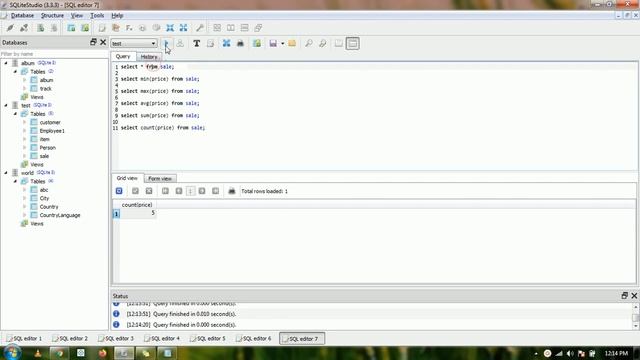Screen dimensions: 640x360
Task: Switch to SQL editor 6 window
Action: tap(253, 338)
